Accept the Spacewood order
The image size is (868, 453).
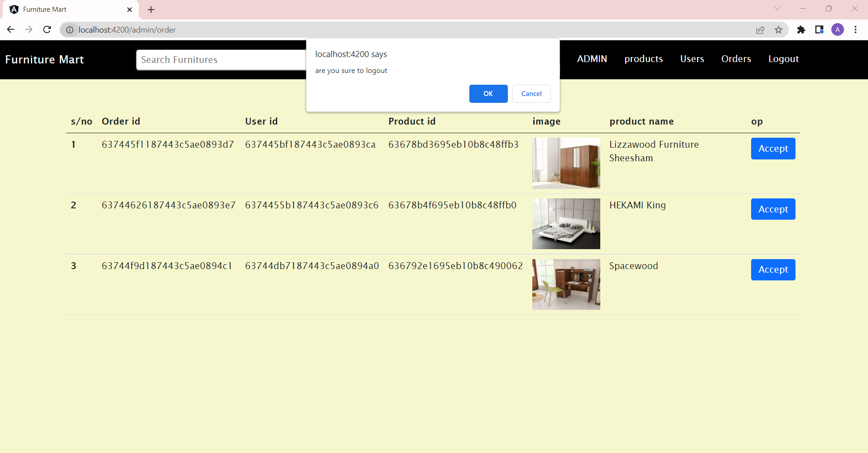pyautogui.click(x=773, y=270)
